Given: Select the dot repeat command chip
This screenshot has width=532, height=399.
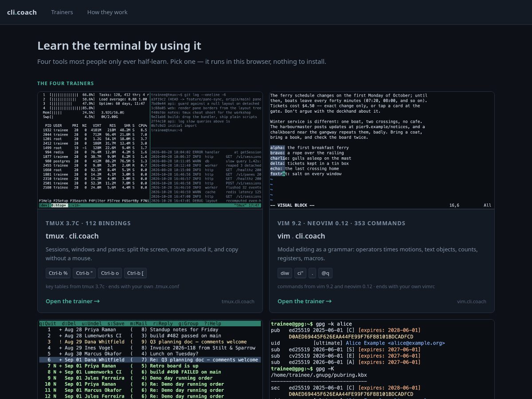Looking at the screenshot, I should click(312, 273).
